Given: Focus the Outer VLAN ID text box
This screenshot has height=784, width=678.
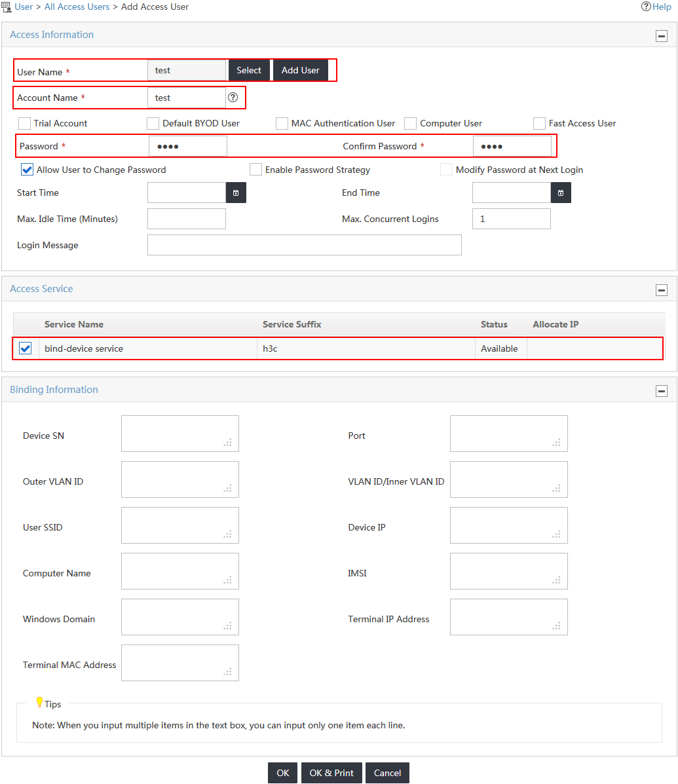Looking at the screenshot, I should 180,479.
